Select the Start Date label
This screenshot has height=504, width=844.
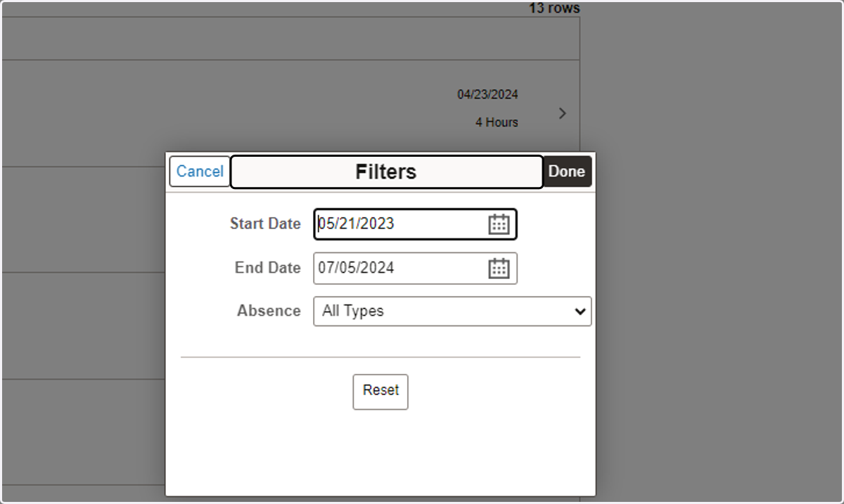click(265, 224)
